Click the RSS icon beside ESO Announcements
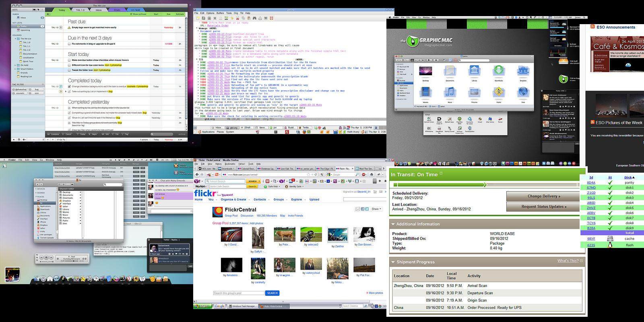This screenshot has height=322, width=644. [x=592, y=27]
